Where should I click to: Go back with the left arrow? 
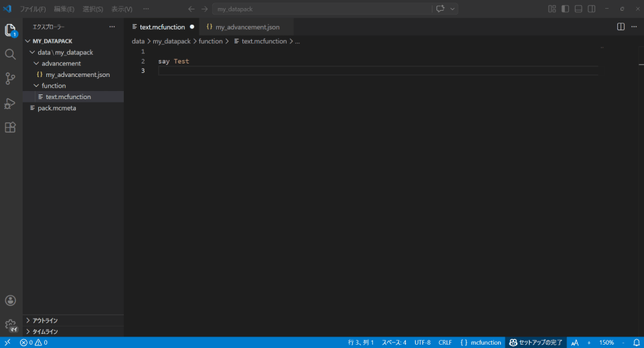[191, 9]
